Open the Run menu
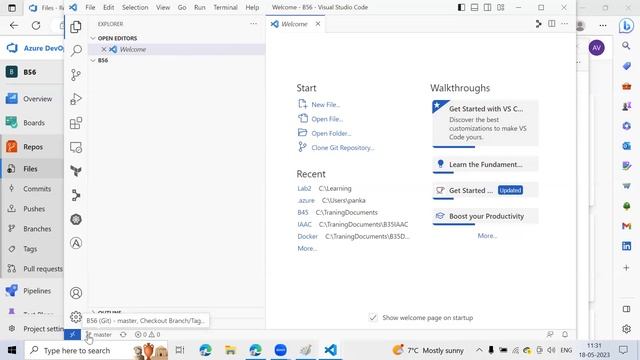Image resolution: width=640 pixels, height=360 pixels. pyautogui.click(x=200, y=7)
